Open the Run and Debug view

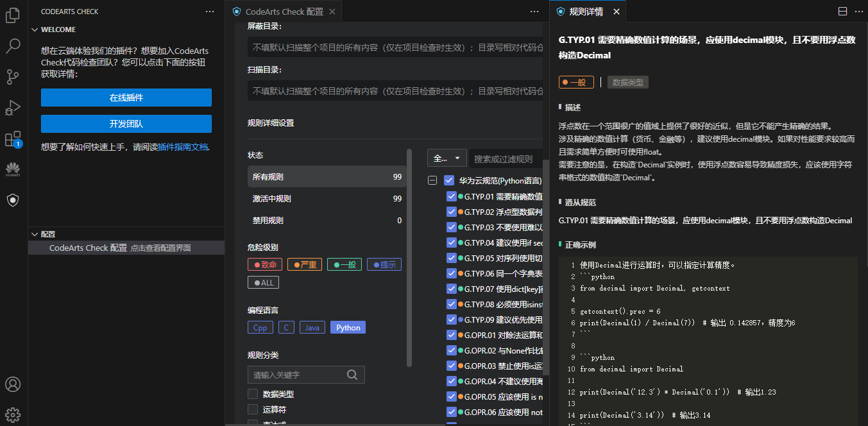pyautogui.click(x=13, y=108)
